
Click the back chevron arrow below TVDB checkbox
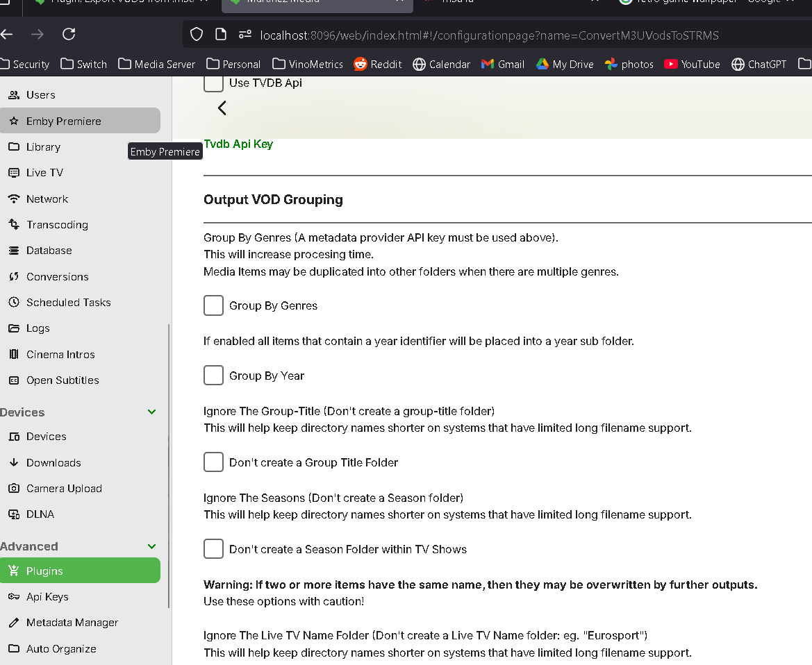(222, 108)
